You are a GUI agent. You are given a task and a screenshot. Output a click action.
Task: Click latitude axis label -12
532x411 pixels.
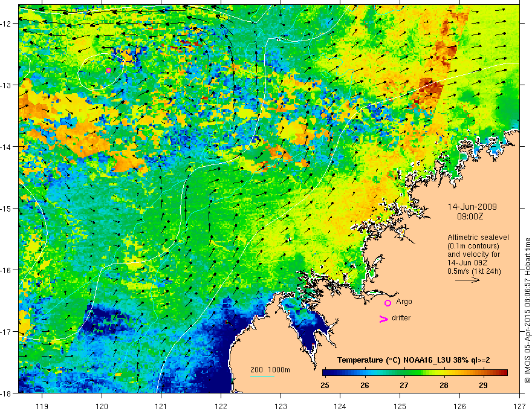[7, 24]
